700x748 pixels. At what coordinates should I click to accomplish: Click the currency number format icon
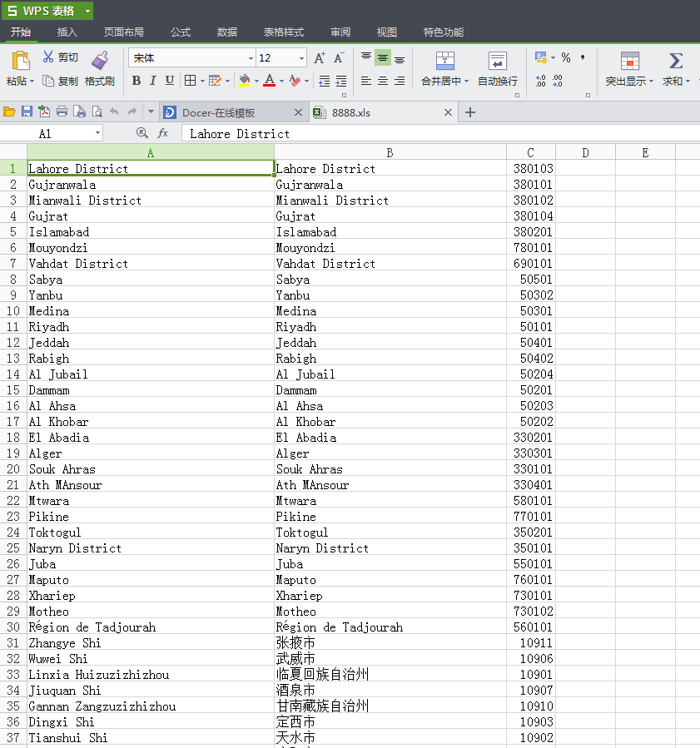[541, 57]
